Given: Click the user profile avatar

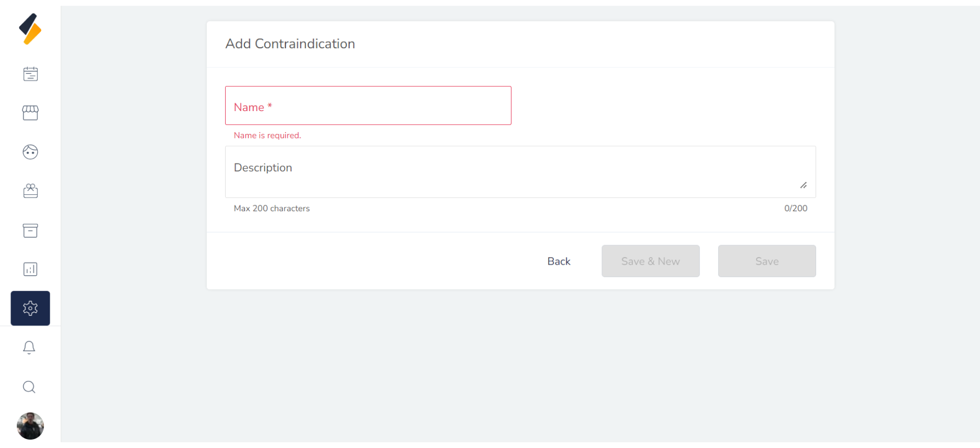Looking at the screenshot, I should pos(30,425).
